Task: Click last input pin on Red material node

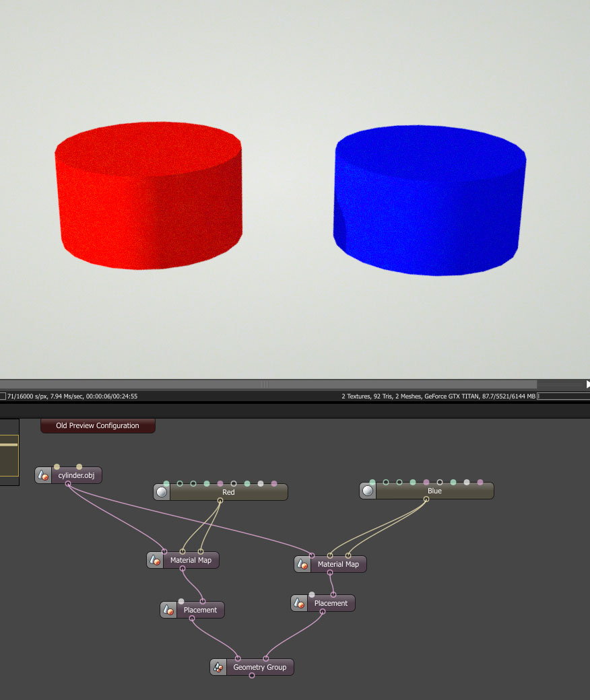Action: [x=274, y=483]
